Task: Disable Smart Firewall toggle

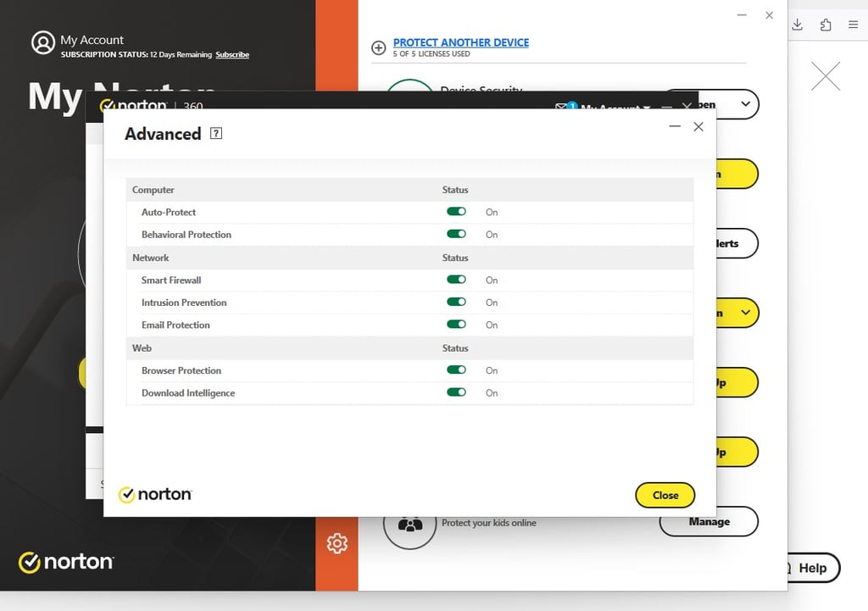Action: [456, 280]
